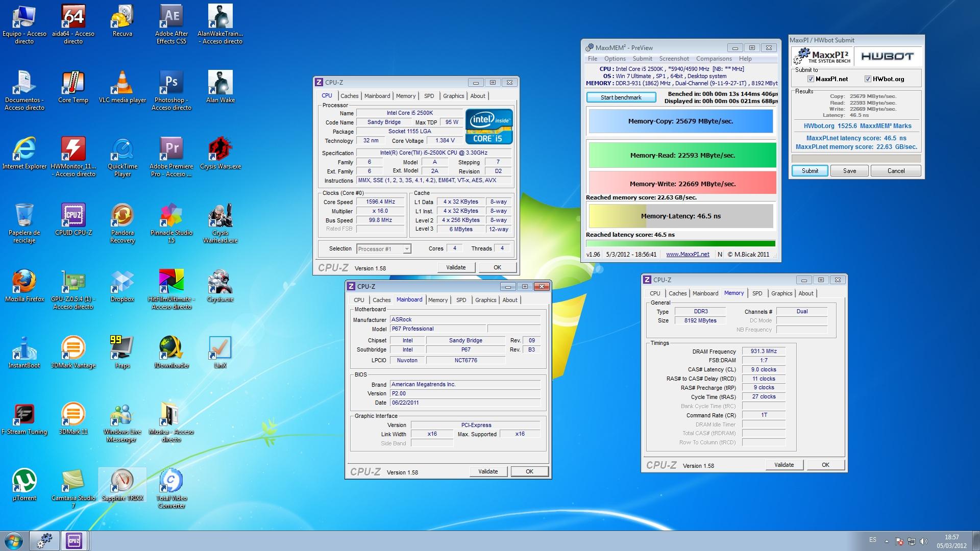Open Pinnacle Studio 15 icon

pyautogui.click(x=171, y=223)
